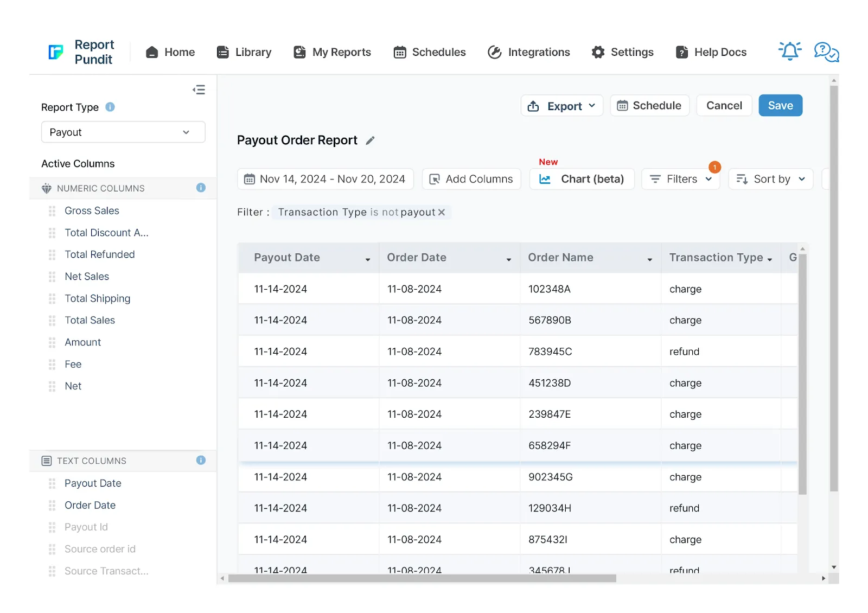Open the Schedules menu item
This screenshot has height=613, width=868.
pyautogui.click(x=429, y=52)
